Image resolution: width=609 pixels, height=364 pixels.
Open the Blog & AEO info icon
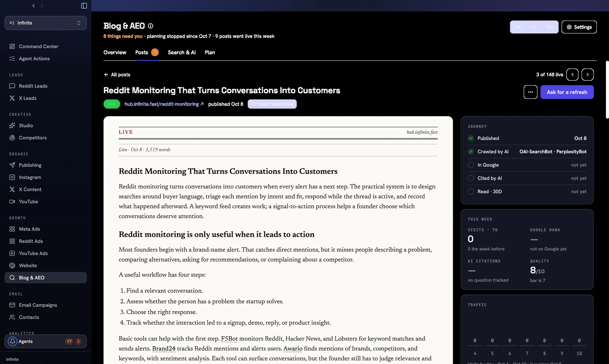click(151, 26)
